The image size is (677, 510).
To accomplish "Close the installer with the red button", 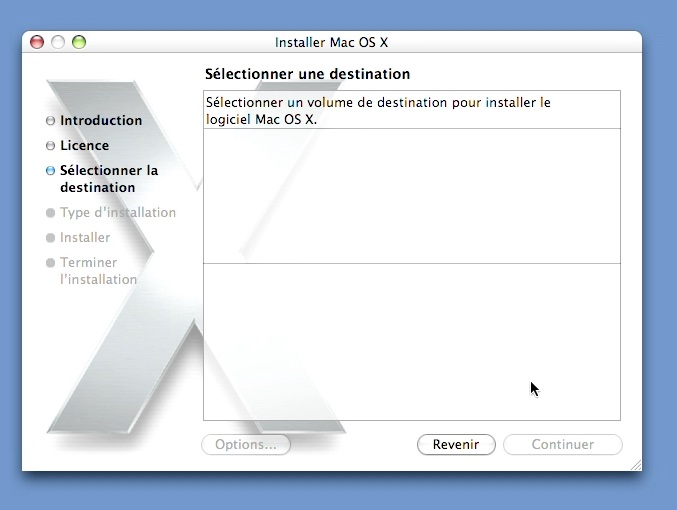I will (37, 42).
